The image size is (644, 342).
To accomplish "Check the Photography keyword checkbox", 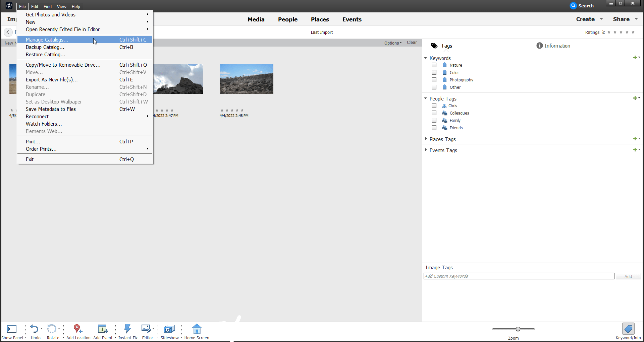I will 434,80.
